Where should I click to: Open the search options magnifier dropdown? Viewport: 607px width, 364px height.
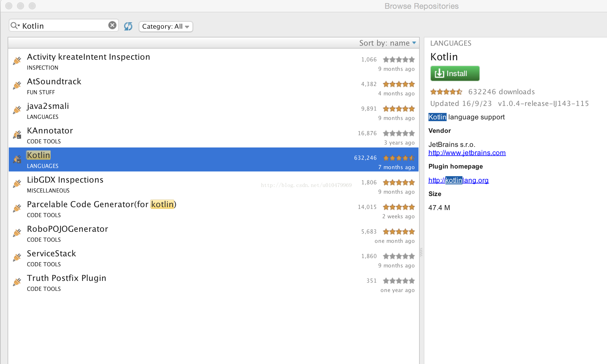pyautogui.click(x=15, y=26)
